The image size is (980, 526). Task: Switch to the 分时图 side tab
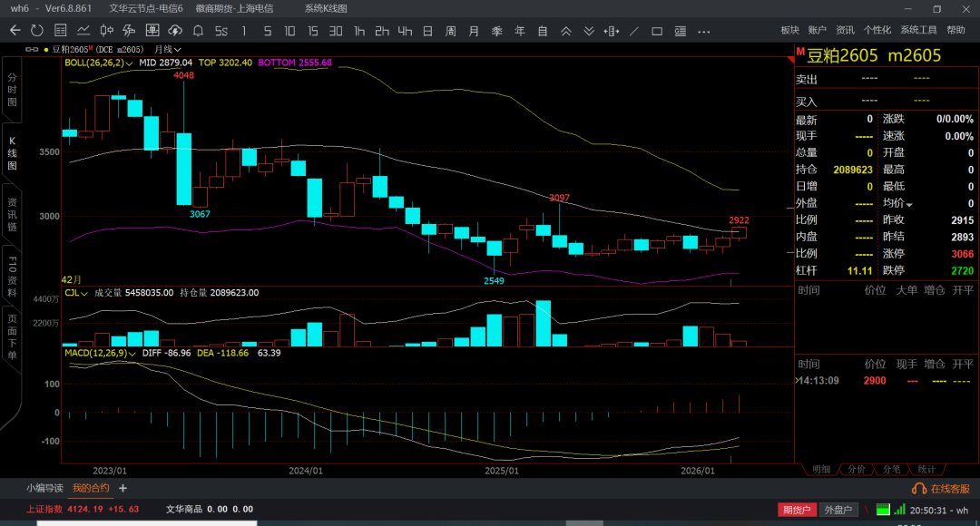coord(13,91)
